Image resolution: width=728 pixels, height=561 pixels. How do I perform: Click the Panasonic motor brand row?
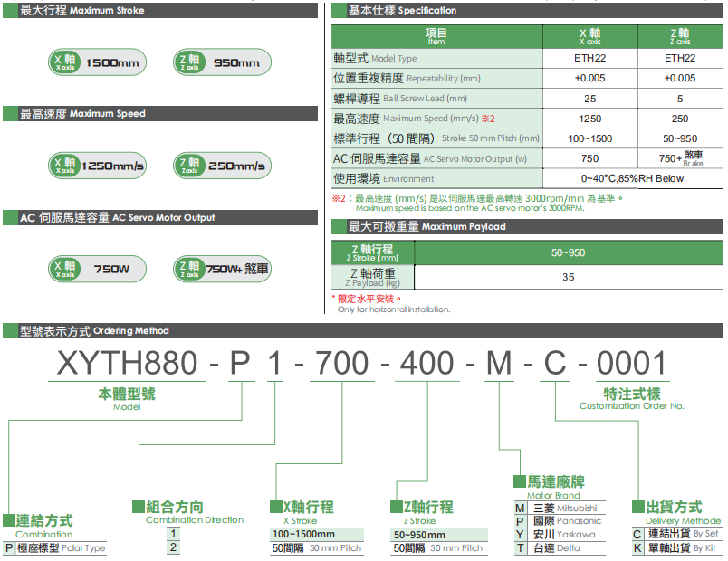(560, 521)
